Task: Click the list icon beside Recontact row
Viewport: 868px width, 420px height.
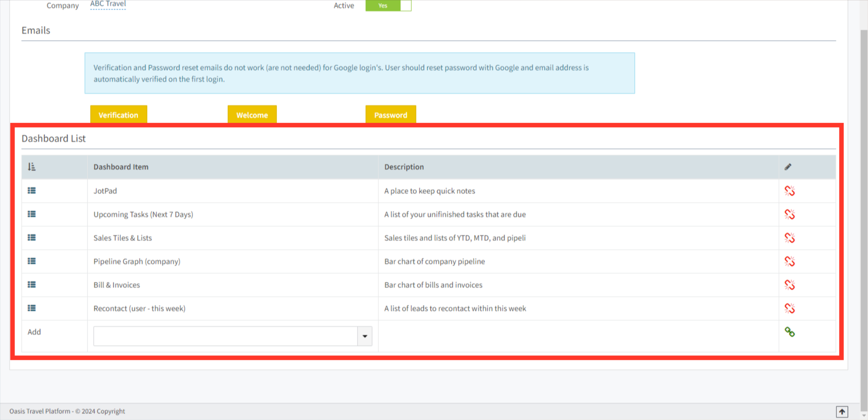Action: pyautogui.click(x=32, y=308)
